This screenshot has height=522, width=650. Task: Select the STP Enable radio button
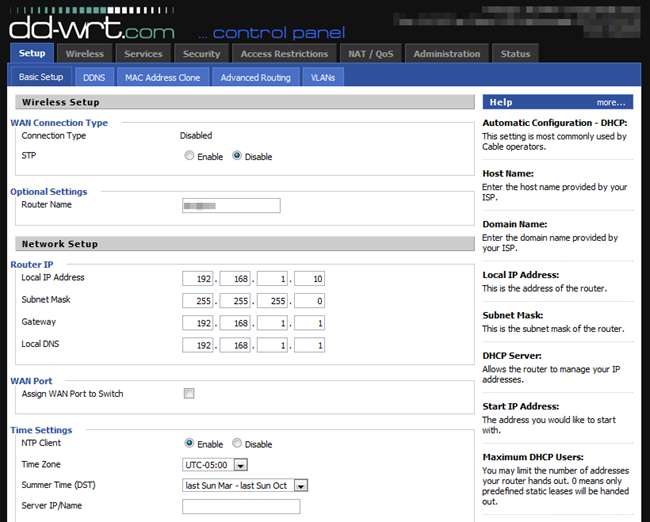pyautogui.click(x=189, y=156)
